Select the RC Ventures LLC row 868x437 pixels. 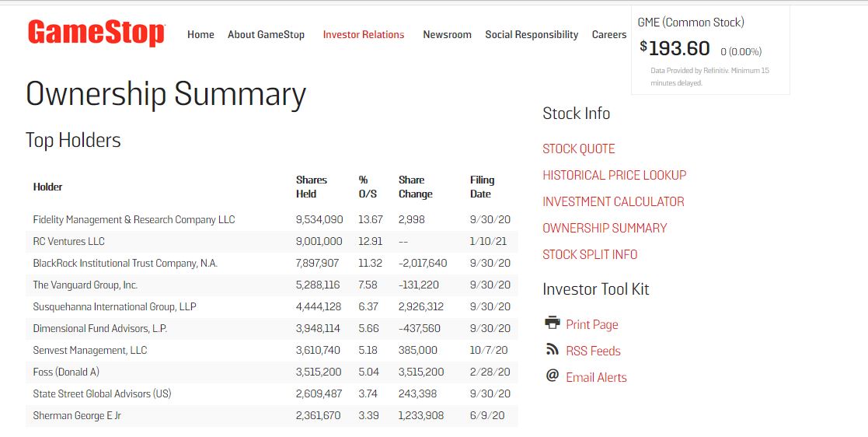(x=272, y=242)
